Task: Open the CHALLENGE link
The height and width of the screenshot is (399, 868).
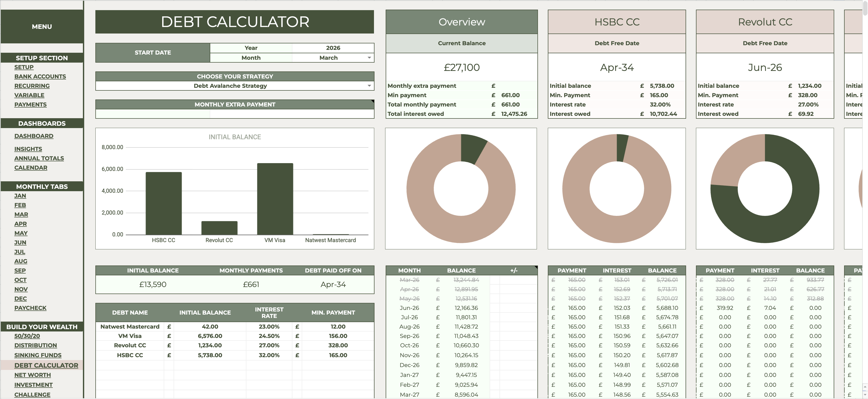Action: pyautogui.click(x=32, y=395)
